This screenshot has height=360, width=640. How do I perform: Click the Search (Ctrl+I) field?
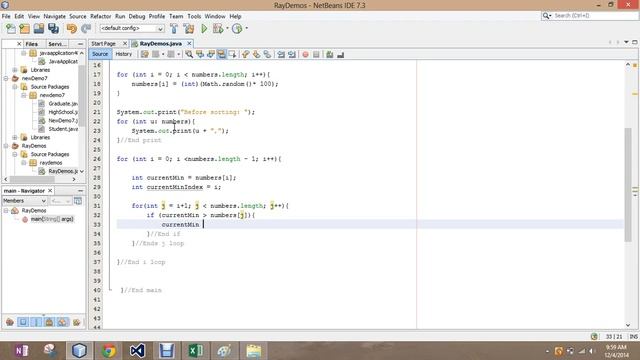[590, 16]
